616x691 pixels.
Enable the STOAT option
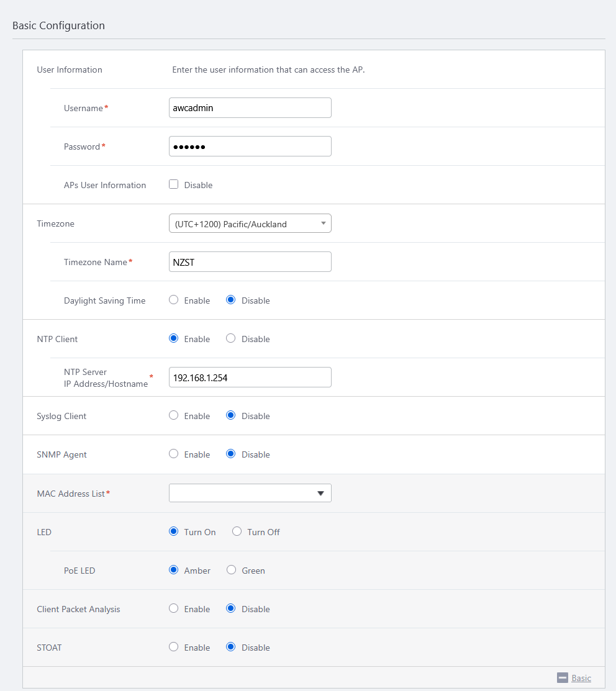[174, 648]
